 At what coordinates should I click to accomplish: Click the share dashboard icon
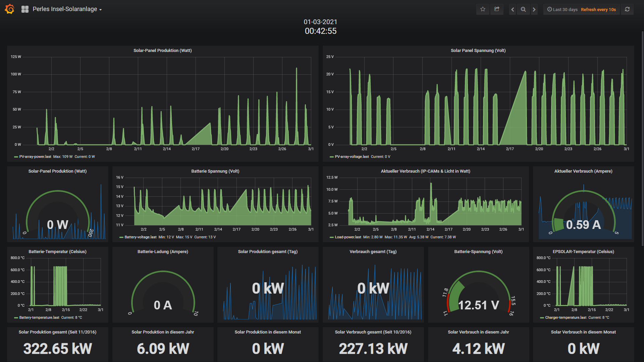pyautogui.click(x=497, y=9)
